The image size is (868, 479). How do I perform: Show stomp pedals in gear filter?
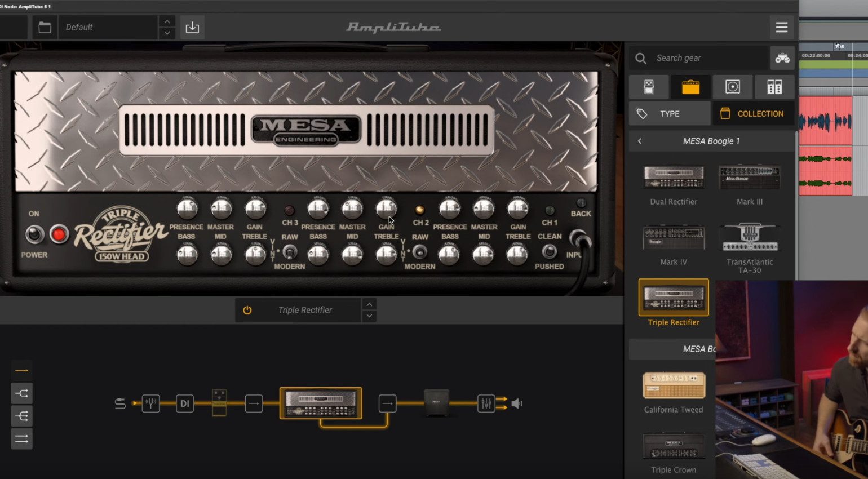point(649,87)
